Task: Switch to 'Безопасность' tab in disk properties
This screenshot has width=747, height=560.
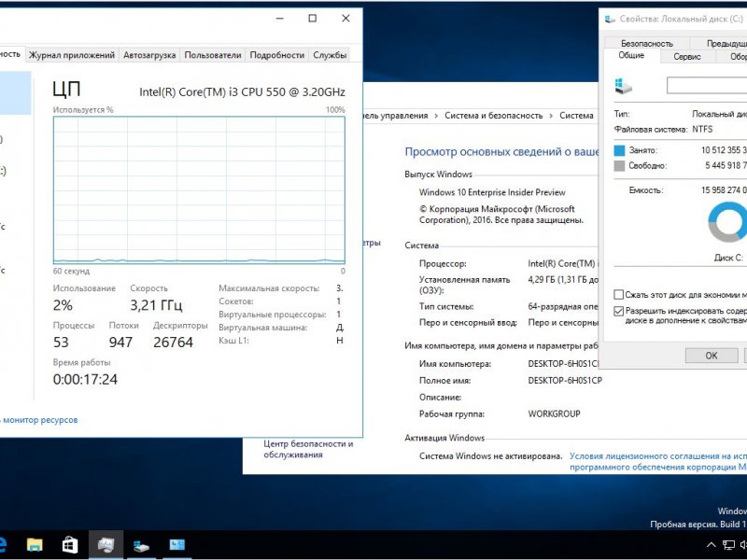Action: click(646, 43)
